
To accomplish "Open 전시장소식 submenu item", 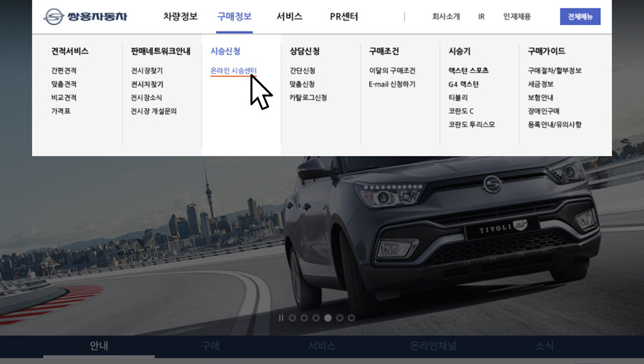I will (x=146, y=98).
